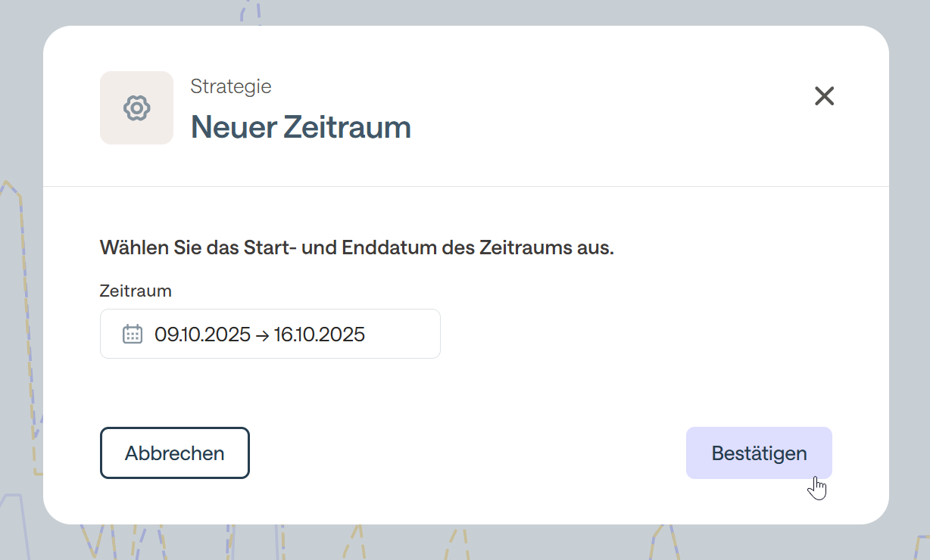Viewport: 930px width, 560px height.
Task: Select the start date 09.10.2025
Action: click(x=202, y=334)
